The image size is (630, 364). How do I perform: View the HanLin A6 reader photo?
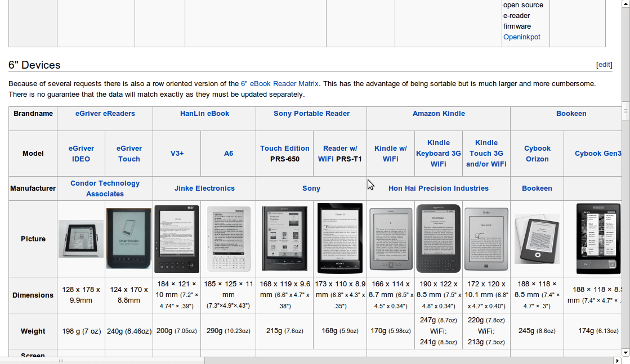tap(228, 239)
